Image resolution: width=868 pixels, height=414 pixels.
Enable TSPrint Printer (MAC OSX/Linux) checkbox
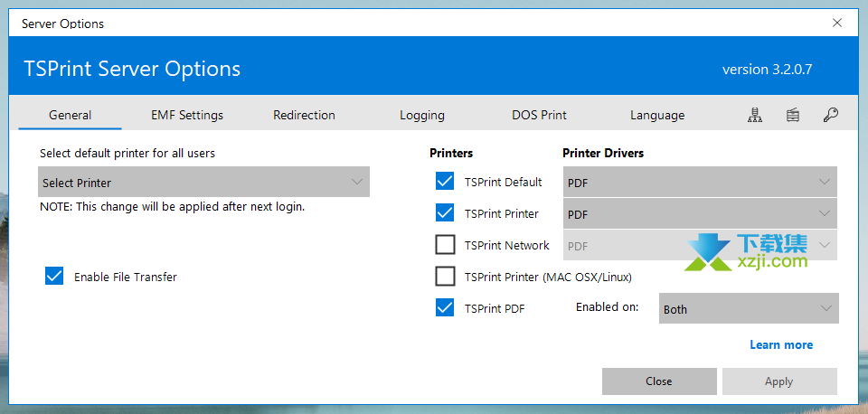click(445, 277)
